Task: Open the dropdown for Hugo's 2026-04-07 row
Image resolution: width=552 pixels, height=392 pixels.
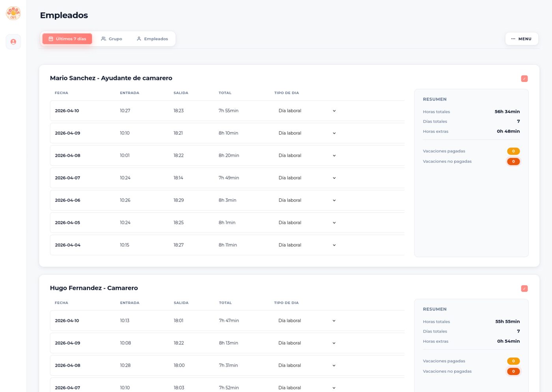Action: point(334,388)
